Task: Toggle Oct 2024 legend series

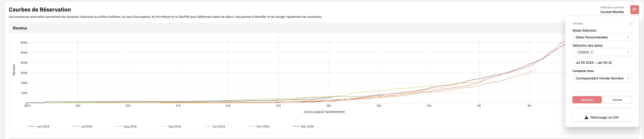Action: click(x=215, y=126)
